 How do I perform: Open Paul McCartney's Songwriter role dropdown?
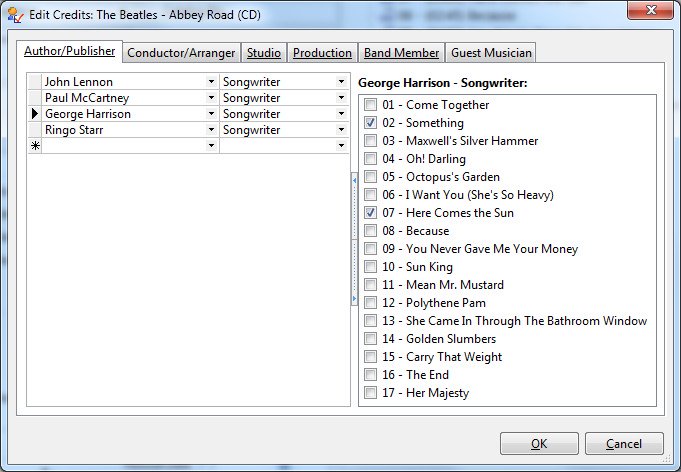341,98
